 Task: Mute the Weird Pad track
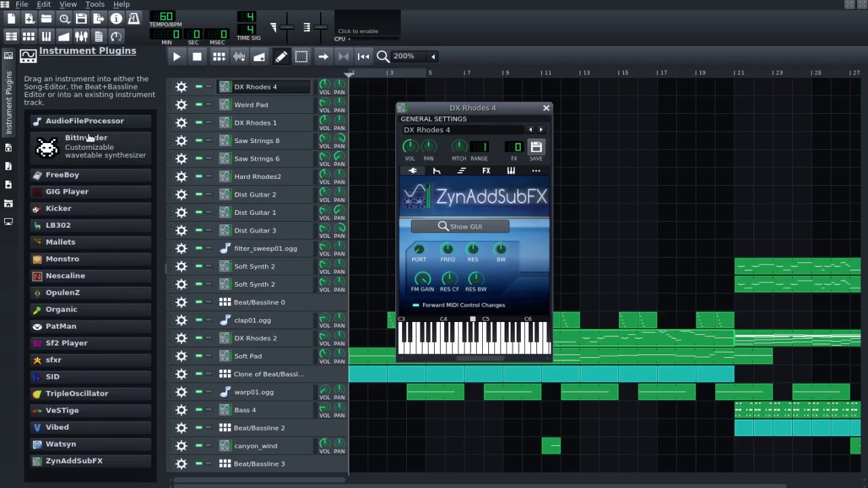[x=199, y=104]
